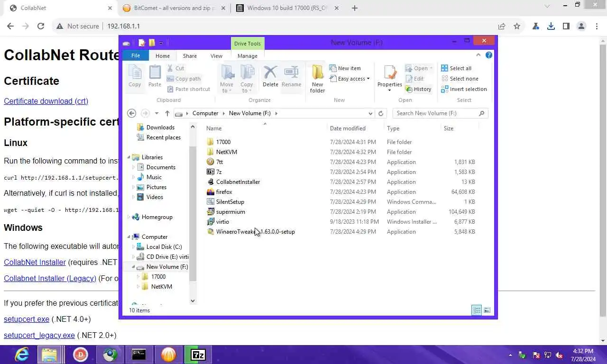The image size is (607, 364).
Task: Click the Rename ribbon icon
Action: tap(291, 76)
